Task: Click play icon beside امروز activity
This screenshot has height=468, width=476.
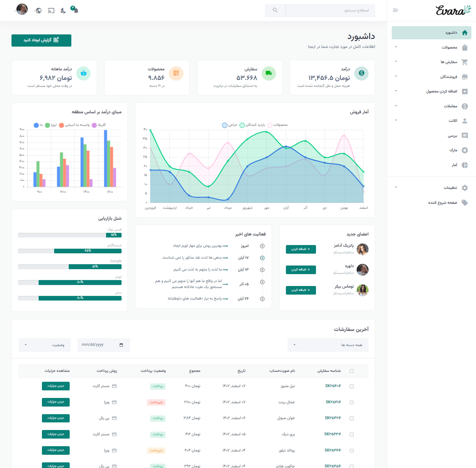Action: [262, 246]
